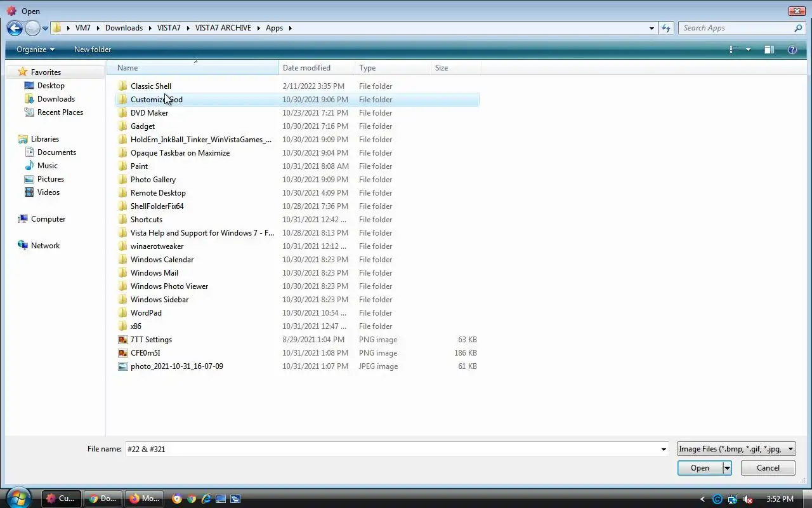Screen dimensions: 812x508
Task: Select photo_2021-10-31_16-07-09 JPEG icon
Action: [123, 366]
